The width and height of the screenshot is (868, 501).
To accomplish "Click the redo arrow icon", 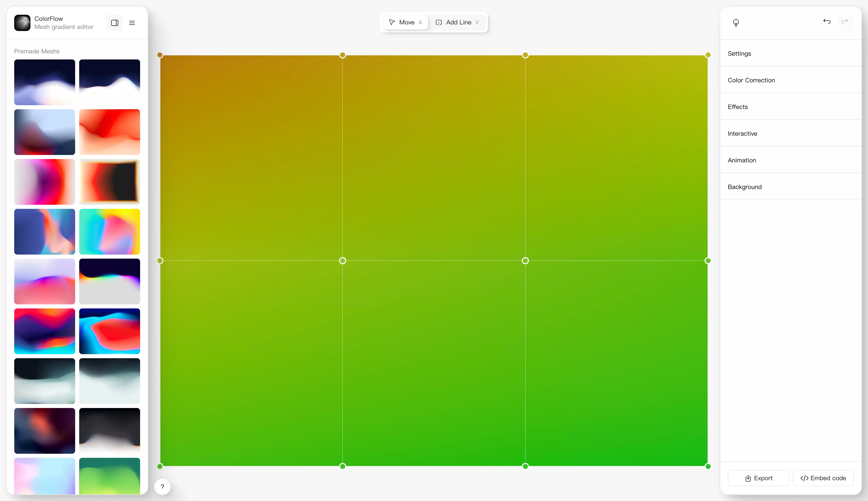I will (845, 22).
